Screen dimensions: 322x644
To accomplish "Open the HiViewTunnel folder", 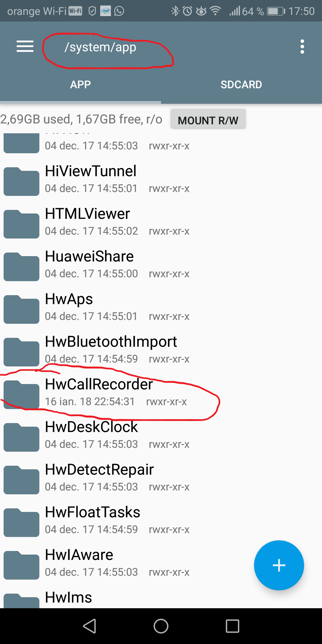I will pyautogui.click(x=161, y=179).
